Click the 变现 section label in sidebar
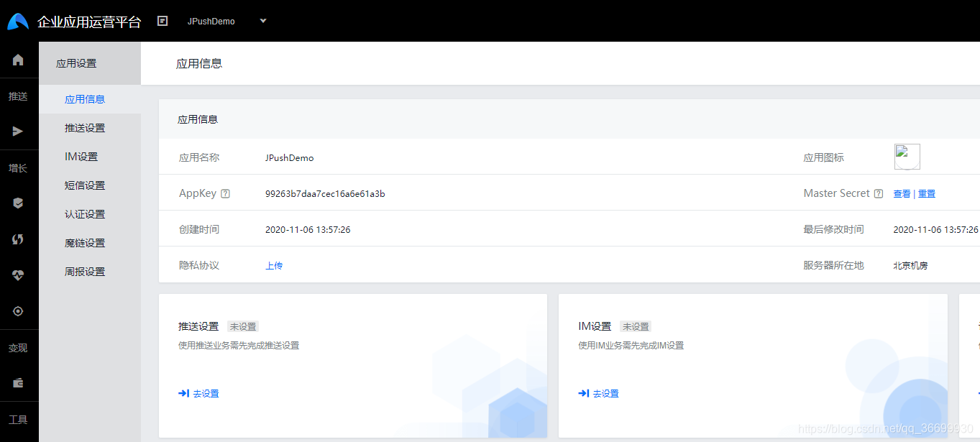The width and height of the screenshot is (980, 442). pyautogui.click(x=18, y=348)
